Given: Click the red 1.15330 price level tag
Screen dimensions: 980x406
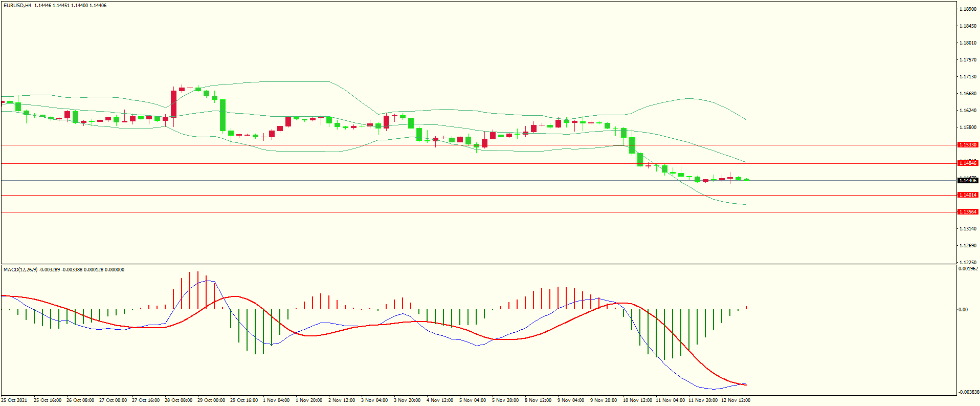Looking at the screenshot, I should point(967,145).
